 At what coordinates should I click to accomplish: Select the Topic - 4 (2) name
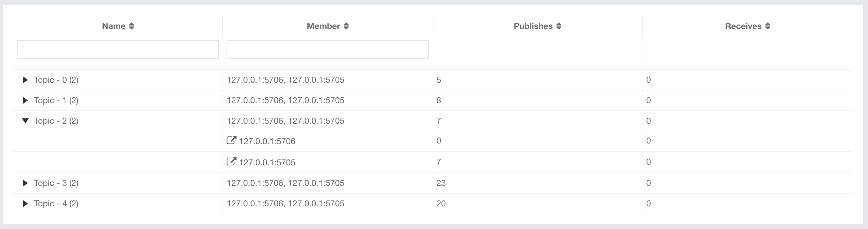click(56, 204)
